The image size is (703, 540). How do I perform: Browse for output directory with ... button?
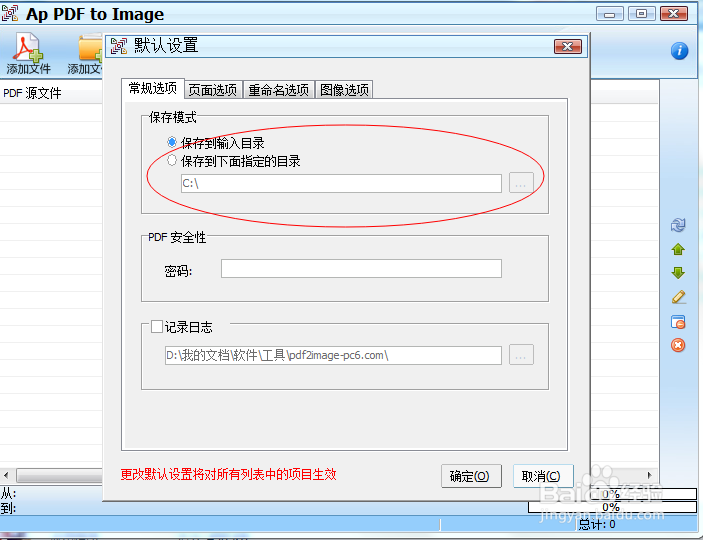click(x=521, y=183)
